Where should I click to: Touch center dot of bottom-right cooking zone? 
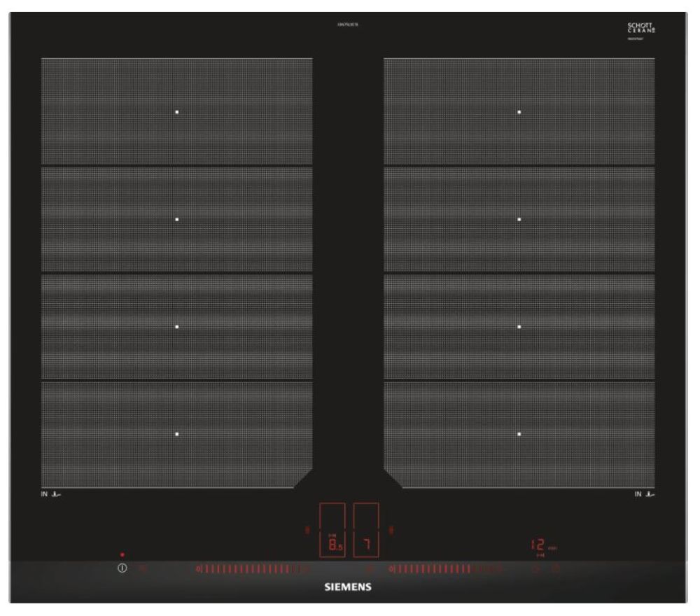tap(519, 435)
